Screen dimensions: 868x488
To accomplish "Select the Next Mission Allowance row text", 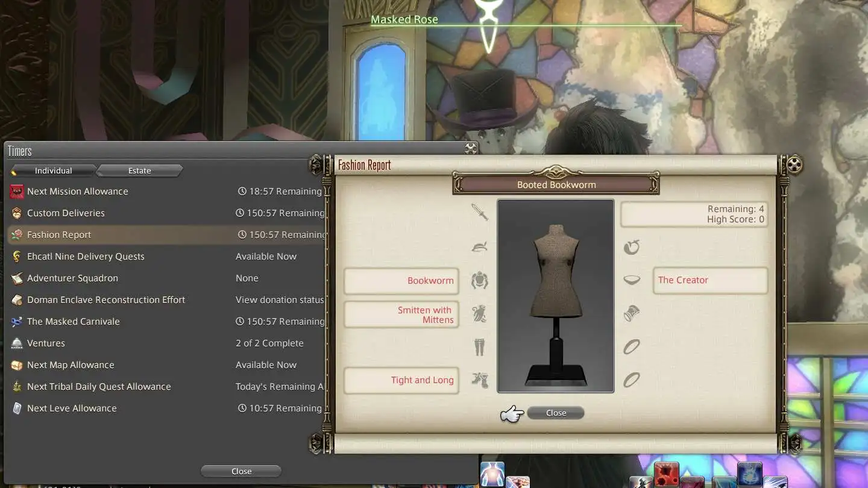I will click(78, 192).
